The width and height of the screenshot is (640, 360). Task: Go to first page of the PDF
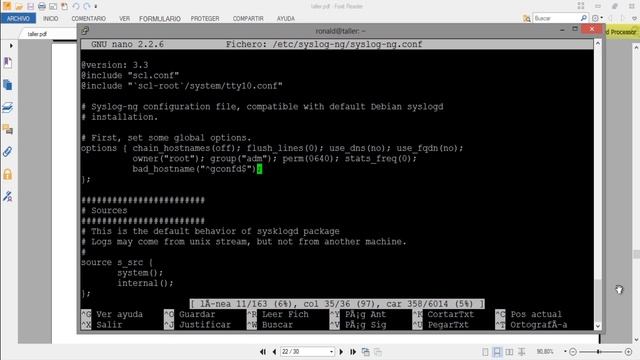(263, 351)
